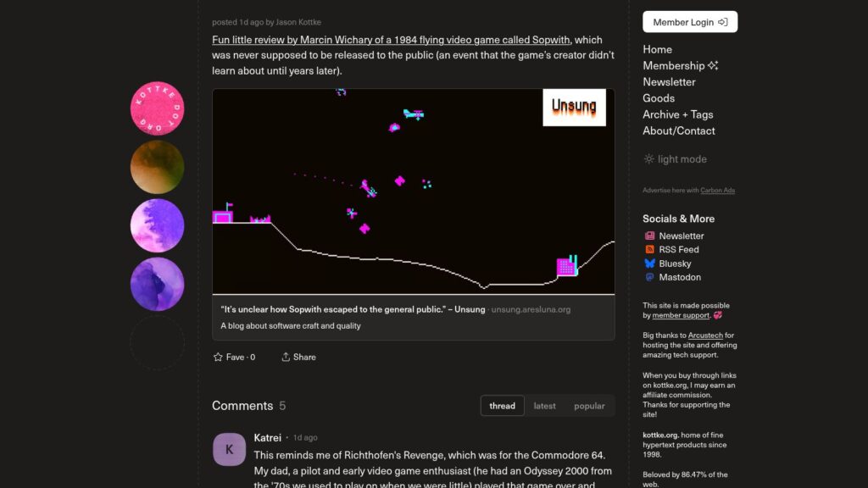Click the login arrow icon in Member Login
Image resolution: width=868 pixels, height=488 pixels.
point(722,22)
